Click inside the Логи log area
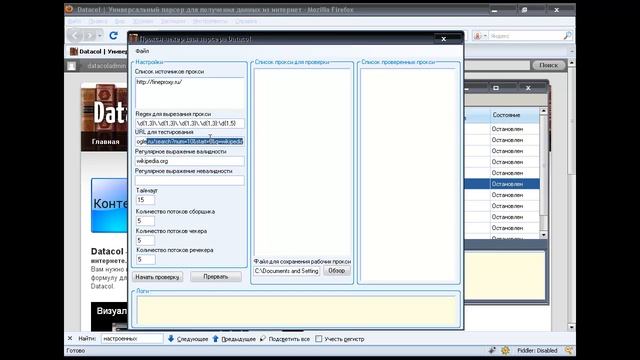Screen dimensions: 640x360 click(x=296, y=311)
